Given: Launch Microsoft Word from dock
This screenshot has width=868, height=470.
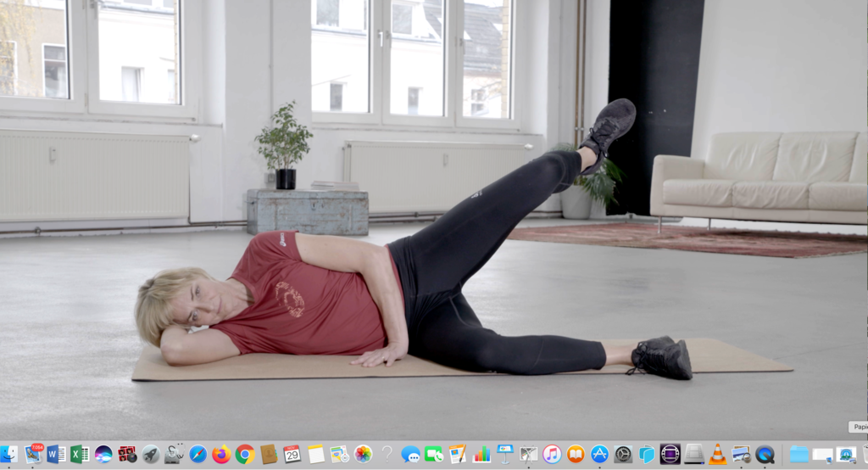Looking at the screenshot, I should (56, 454).
